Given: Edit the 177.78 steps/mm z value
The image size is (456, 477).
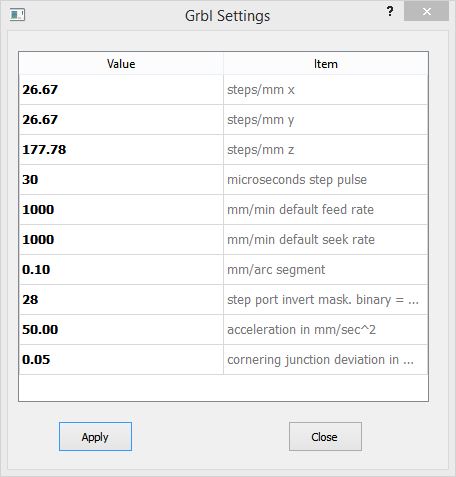Looking at the screenshot, I should coord(121,150).
